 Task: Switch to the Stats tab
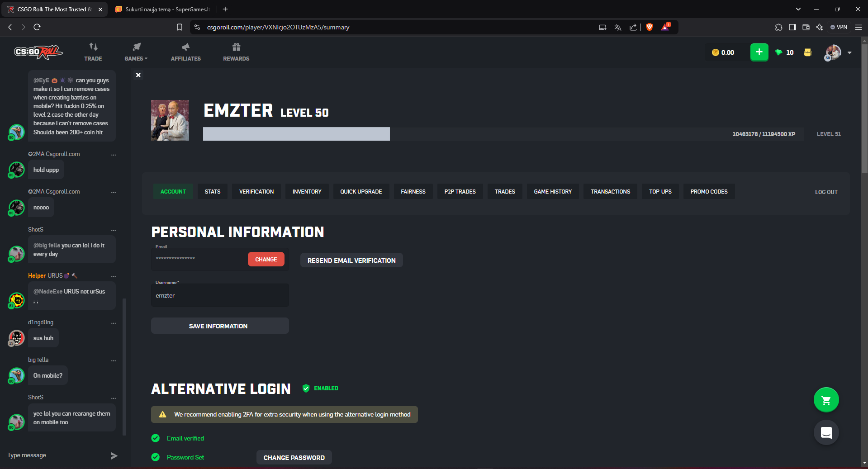click(x=213, y=192)
